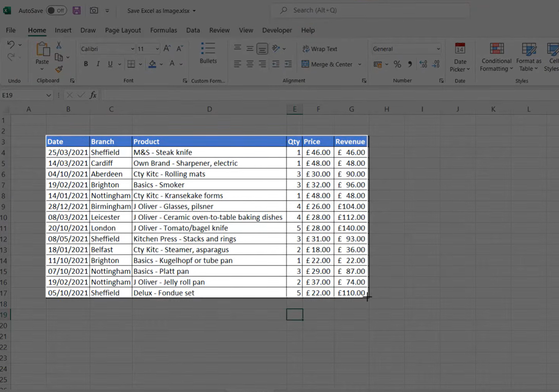
Task: Click the Save floppy disk icon
Action: click(x=76, y=10)
